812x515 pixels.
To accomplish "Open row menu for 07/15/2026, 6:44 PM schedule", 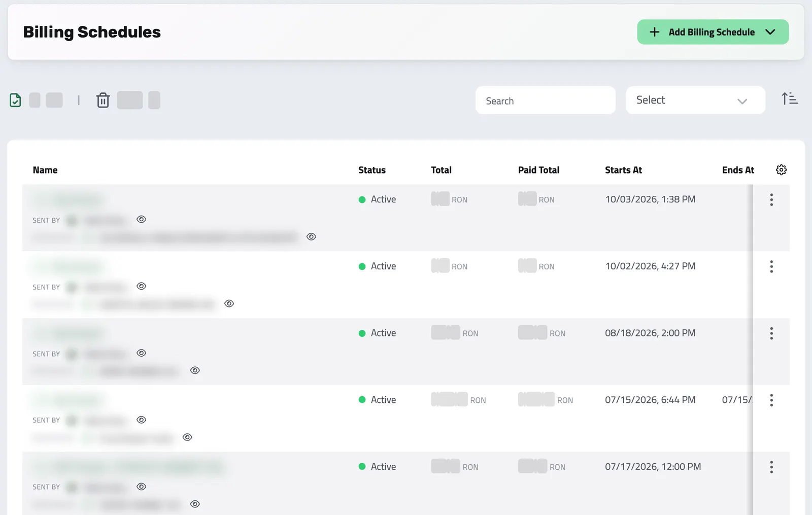I will (x=771, y=400).
